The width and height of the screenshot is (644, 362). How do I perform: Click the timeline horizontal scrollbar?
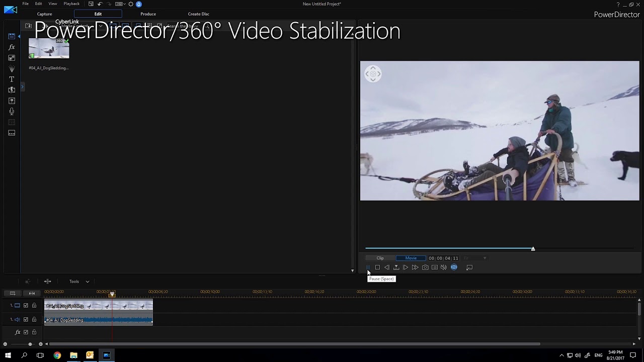coord(295,344)
